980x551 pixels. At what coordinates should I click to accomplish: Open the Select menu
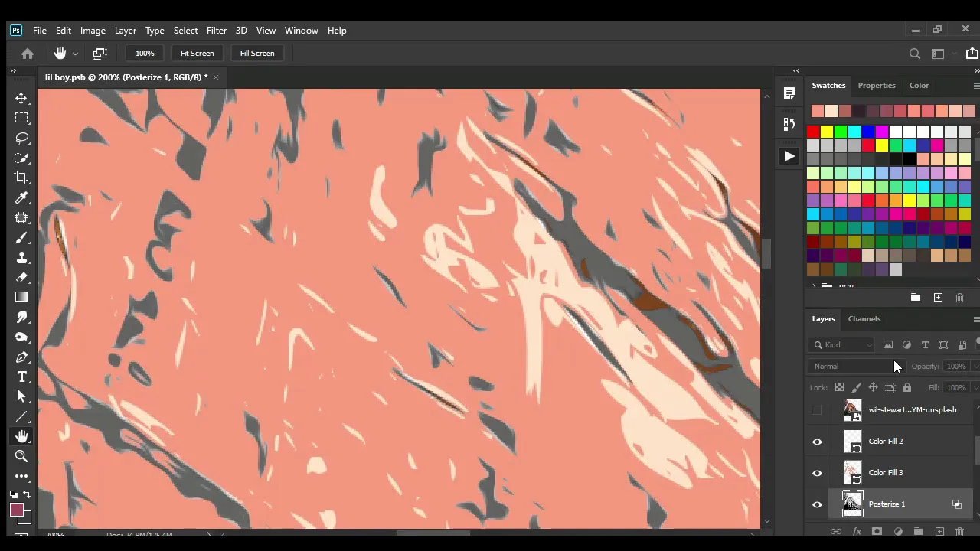(185, 31)
